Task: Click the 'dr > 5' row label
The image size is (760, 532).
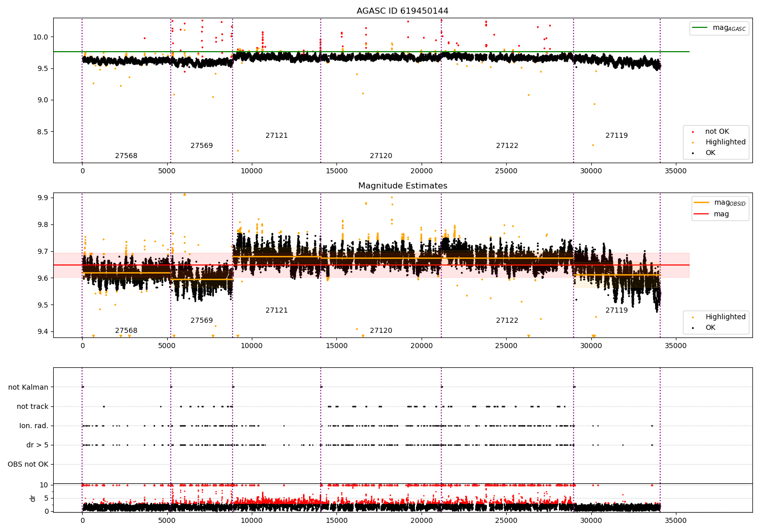Action: [x=37, y=445]
